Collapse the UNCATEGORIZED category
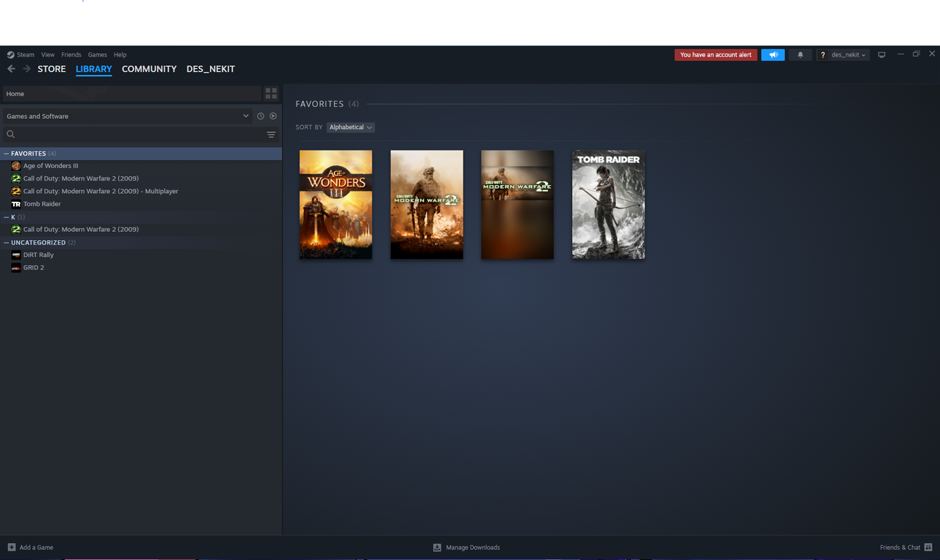This screenshot has height=560, width=940. (7, 242)
